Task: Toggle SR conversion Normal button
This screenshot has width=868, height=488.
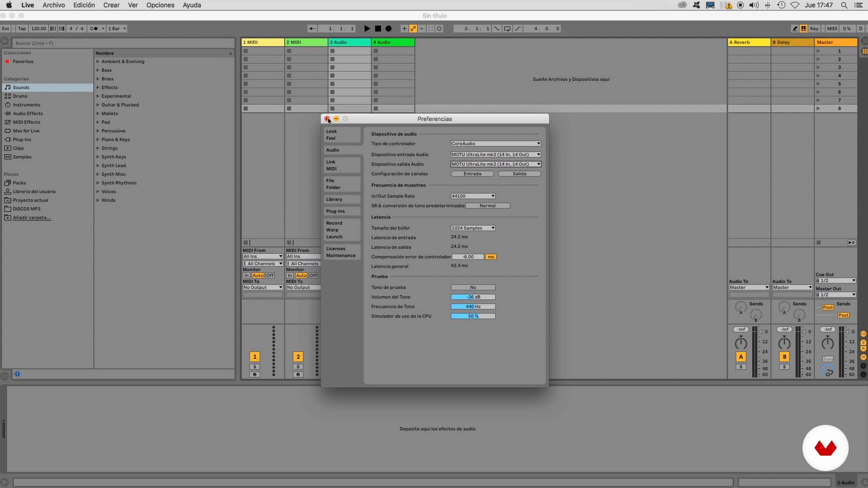Action: coord(488,206)
